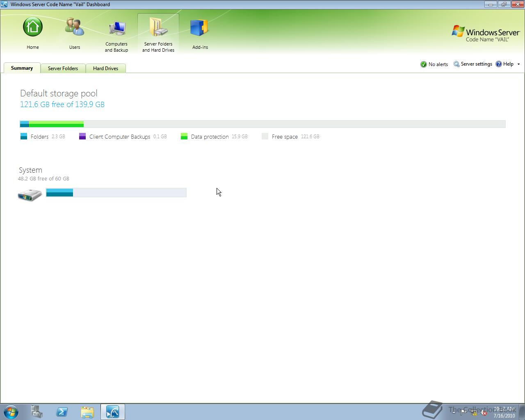Select Server Folders and Hard Drives
Image resolution: width=525 pixels, height=420 pixels.
(158, 34)
